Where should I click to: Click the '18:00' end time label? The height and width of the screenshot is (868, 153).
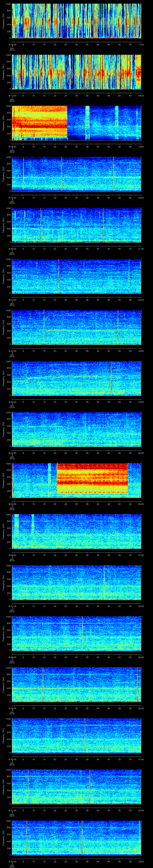pyautogui.click(x=141, y=96)
